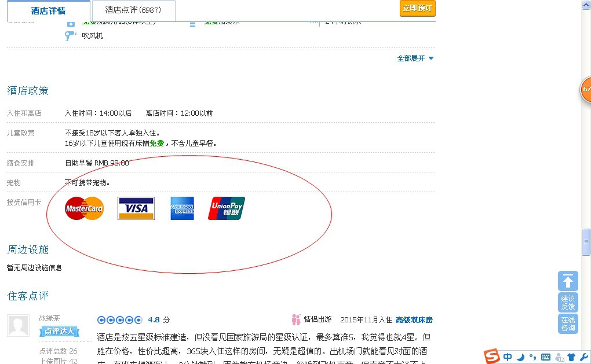The image size is (591, 364).
Task: Open the 高级双床房 room link
Action: [x=414, y=320]
